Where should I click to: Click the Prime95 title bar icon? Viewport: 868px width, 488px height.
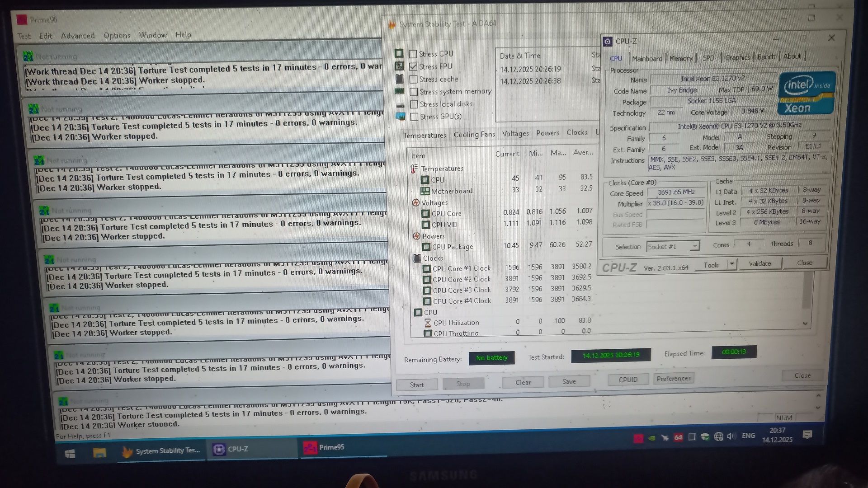21,19
